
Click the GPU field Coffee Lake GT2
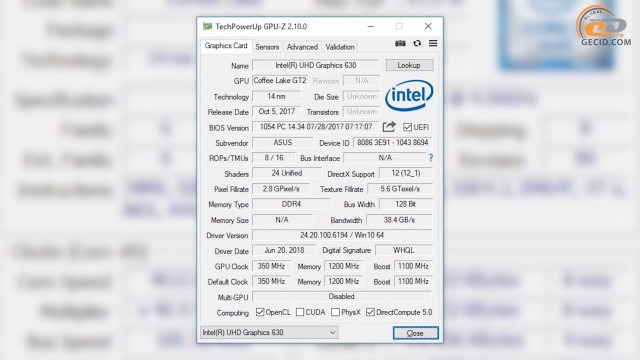coord(280,81)
